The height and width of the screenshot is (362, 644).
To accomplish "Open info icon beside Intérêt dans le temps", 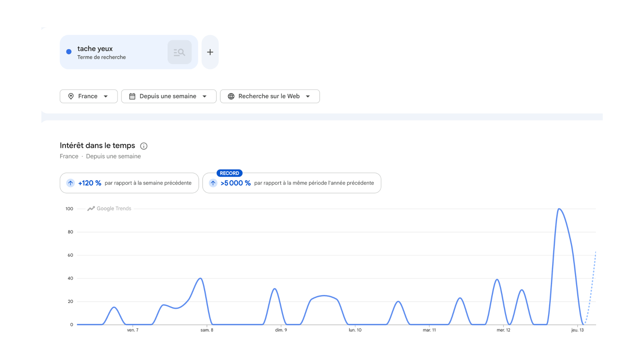I will pos(144,146).
